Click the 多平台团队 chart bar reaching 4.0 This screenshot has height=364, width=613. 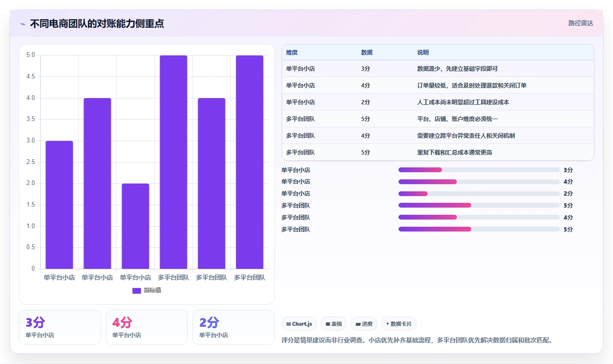212,183
